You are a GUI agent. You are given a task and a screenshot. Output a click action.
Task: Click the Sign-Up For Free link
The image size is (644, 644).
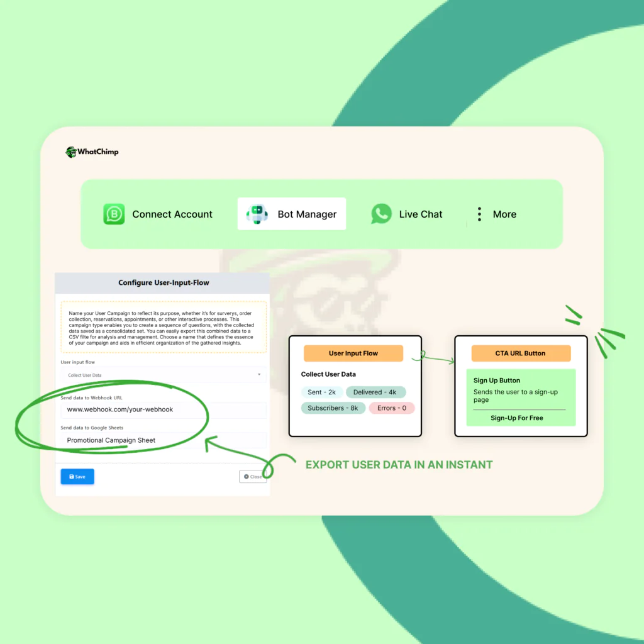[x=516, y=418]
